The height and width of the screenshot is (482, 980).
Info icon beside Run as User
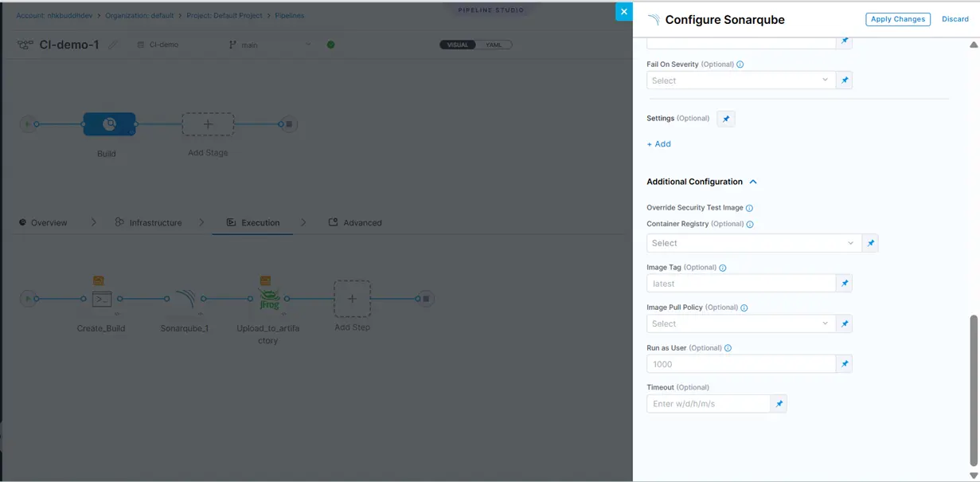[x=728, y=348]
